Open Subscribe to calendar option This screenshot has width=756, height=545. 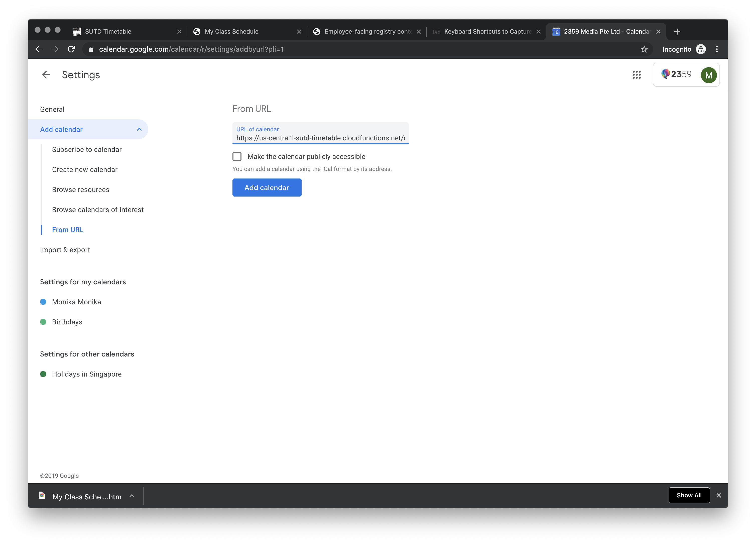pos(87,149)
